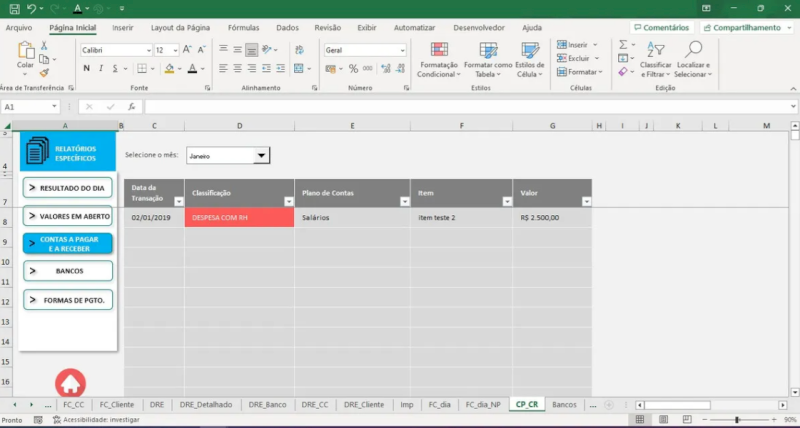
Task: Click the AutoSum sigma icon
Action: (x=622, y=45)
